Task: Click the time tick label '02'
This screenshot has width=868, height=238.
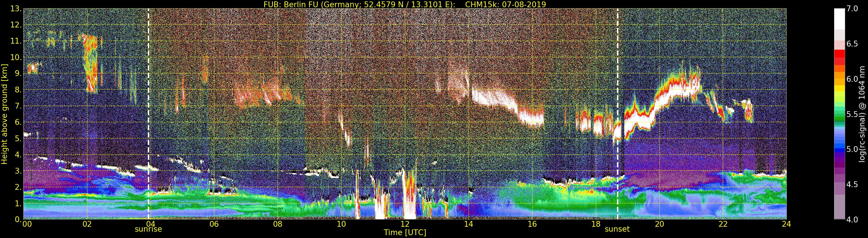Action: (x=87, y=224)
